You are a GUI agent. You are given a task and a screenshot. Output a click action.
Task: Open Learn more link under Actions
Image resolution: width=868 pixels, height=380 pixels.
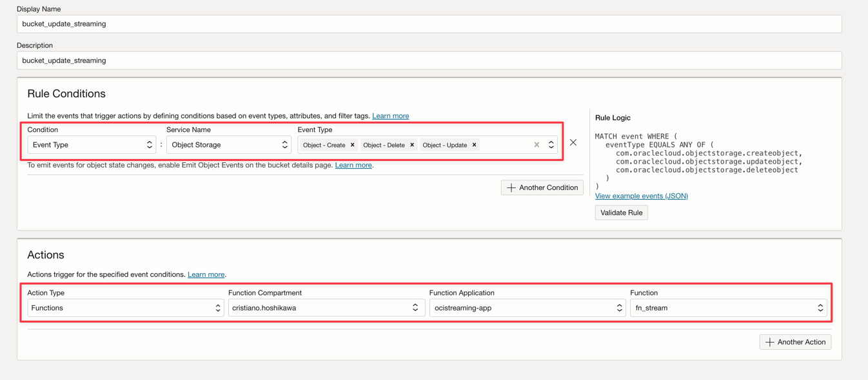206,274
